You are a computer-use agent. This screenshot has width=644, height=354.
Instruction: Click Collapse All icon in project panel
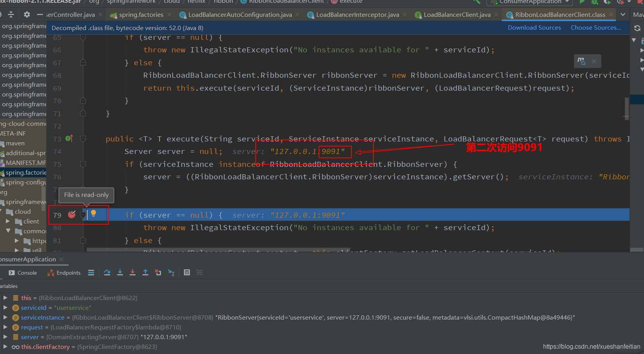coord(11,14)
